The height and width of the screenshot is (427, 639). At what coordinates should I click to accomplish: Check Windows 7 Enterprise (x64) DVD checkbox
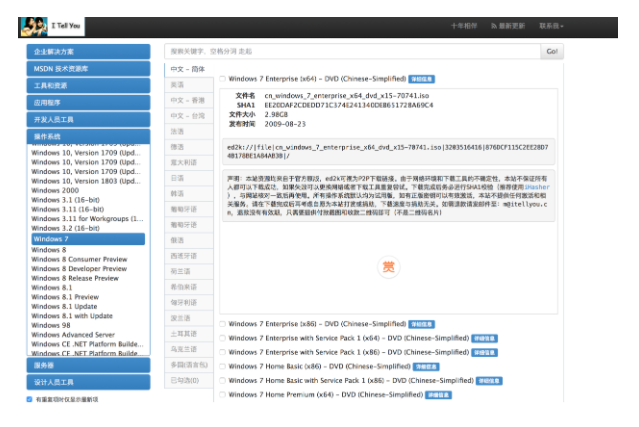pyautogui.click(x=223, y=79)
